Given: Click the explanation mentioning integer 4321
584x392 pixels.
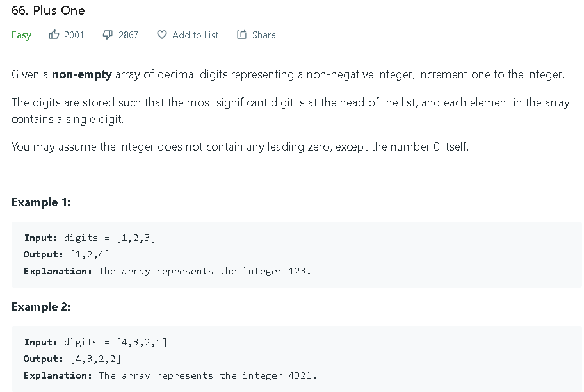Looking at the screenshot, I should tap(170, 375).
